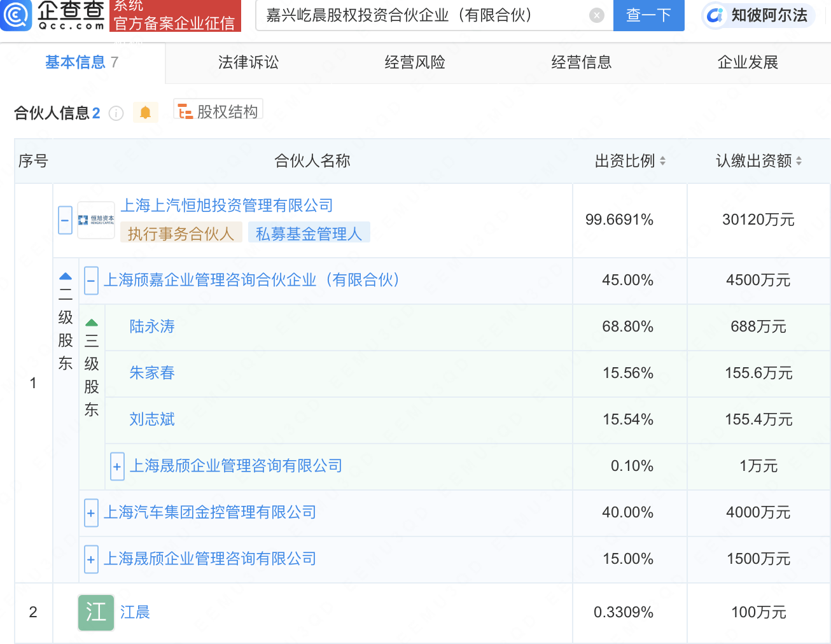Screen dimensions: 831x644
Task: Open partner 江晨 profile link
Action: coord(135,612)
